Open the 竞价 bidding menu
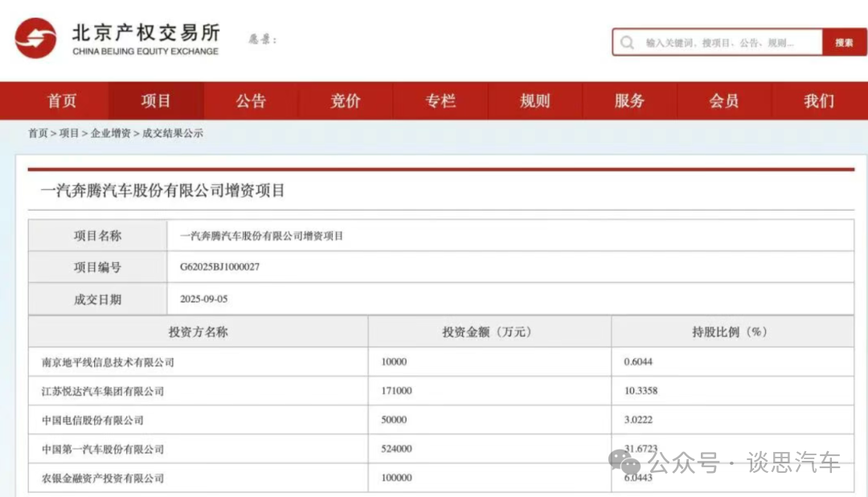The width and height of the screenshot is (868, 497). (345, 101)
